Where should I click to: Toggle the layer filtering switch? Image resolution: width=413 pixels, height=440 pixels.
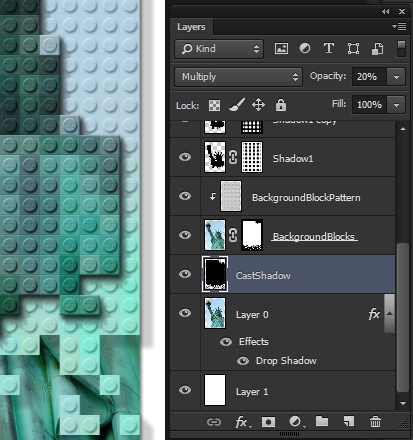[x=401, y=49]
